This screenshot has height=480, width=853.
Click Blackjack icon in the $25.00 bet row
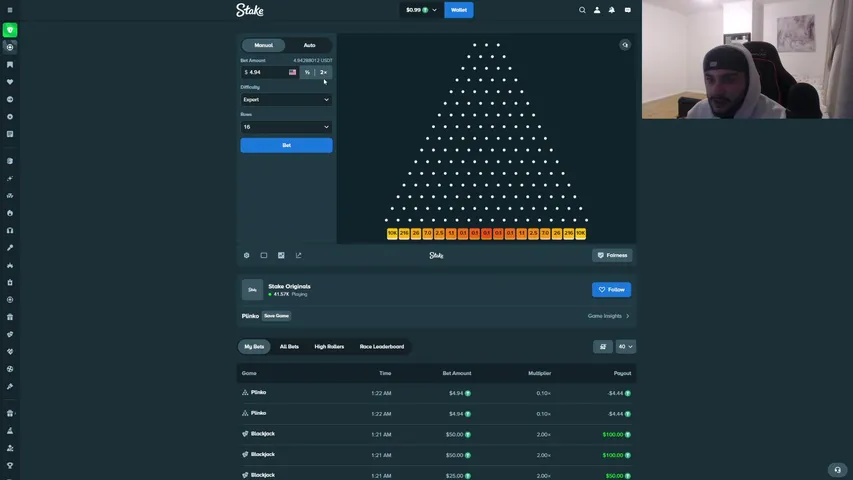pos(245,475)
